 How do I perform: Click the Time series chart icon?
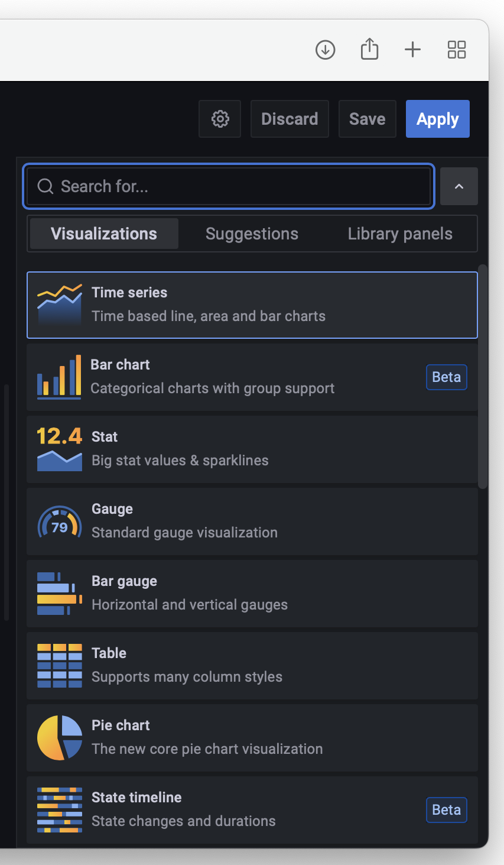tap(60, 305)
